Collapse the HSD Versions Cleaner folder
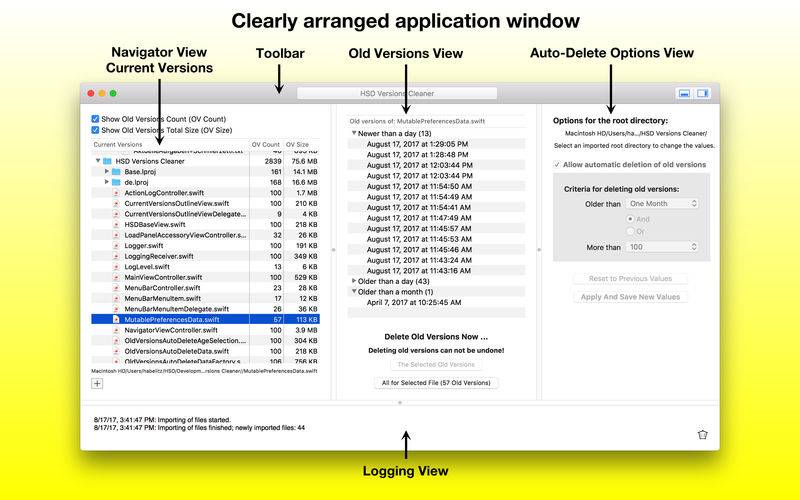Image resolution: width=800 pixels, height=500 pixels. pos(98,161)
